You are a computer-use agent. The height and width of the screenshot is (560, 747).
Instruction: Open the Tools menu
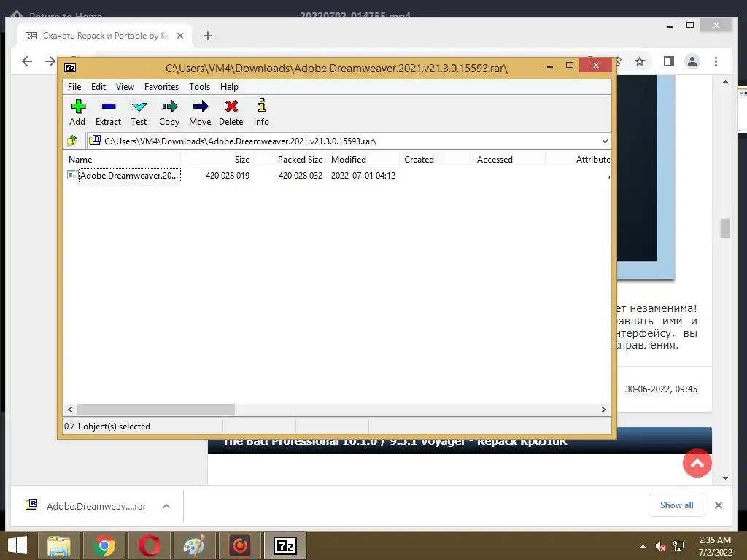tap(199, 87)
